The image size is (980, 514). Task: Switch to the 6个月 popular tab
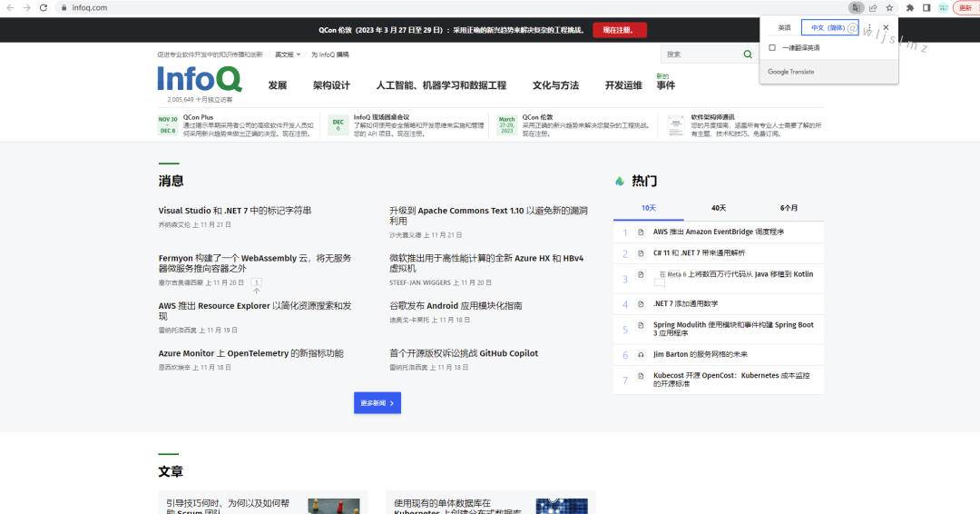[789, 208]
